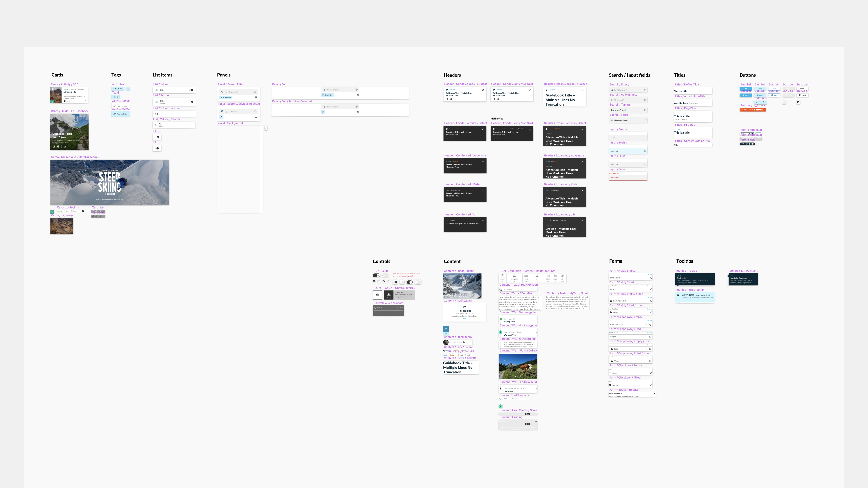Screen dimensions: 868x488
Task: Open Form / Dropdown / Filled Output chevron
Action: pyautogui.click(x=646, y=337)
